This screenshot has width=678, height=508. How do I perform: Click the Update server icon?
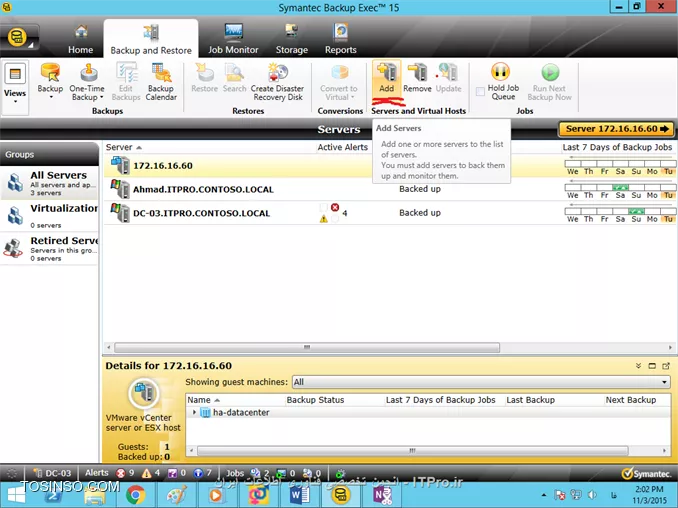coord(448,78)
